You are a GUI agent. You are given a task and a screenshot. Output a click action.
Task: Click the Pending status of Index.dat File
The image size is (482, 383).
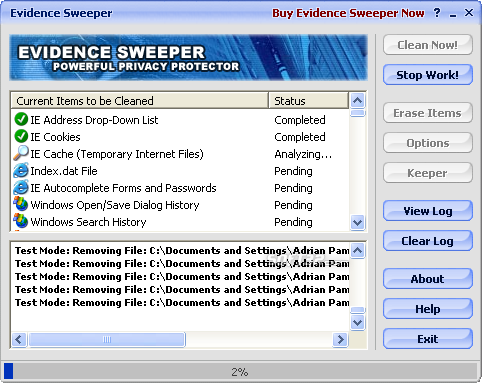tap(293, 171)
